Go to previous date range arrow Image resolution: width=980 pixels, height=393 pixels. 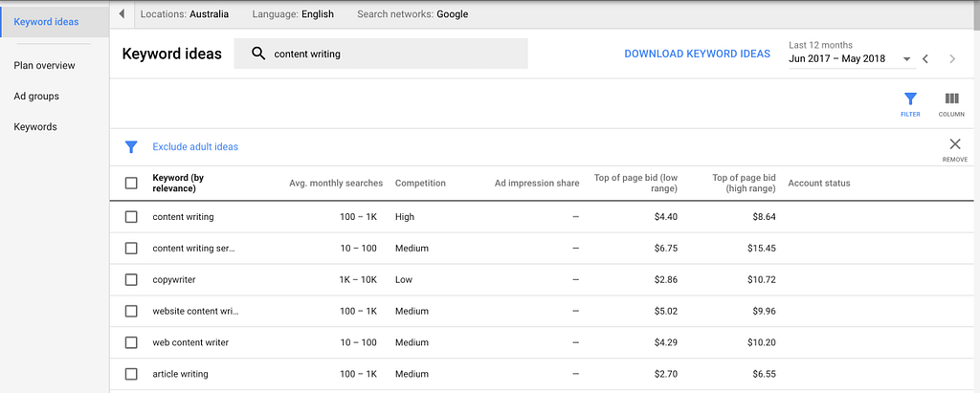click(925, 59)
